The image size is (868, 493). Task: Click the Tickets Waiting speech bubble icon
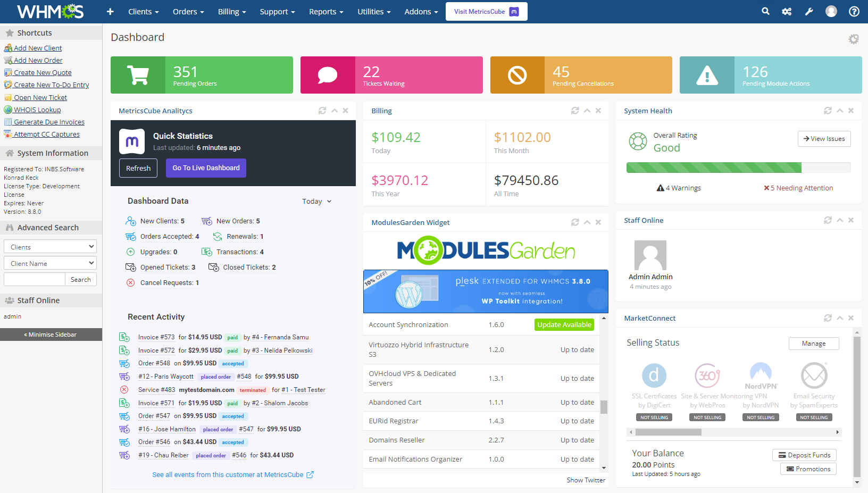point(328,75)
